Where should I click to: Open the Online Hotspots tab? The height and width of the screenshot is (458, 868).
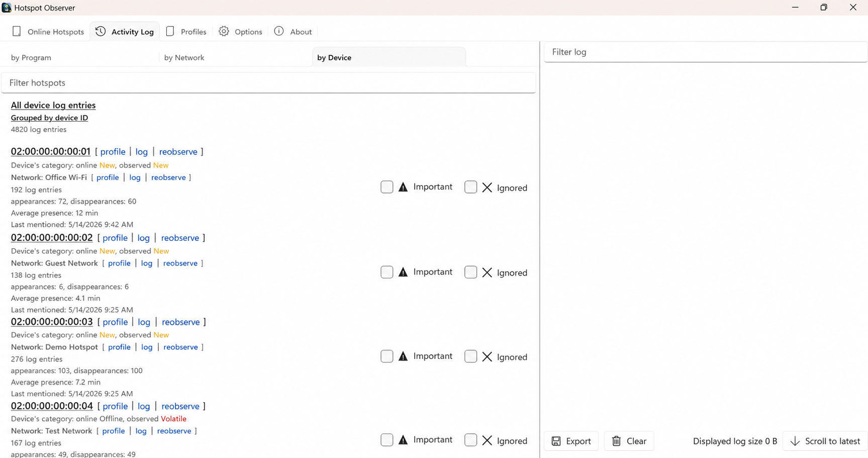48,32
